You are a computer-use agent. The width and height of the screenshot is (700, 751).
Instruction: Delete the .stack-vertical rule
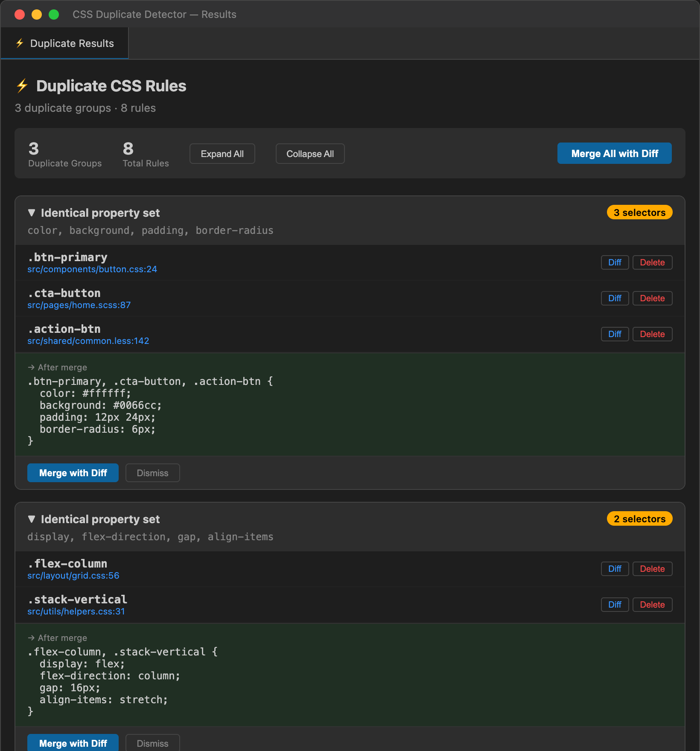(x=653, y=605)
